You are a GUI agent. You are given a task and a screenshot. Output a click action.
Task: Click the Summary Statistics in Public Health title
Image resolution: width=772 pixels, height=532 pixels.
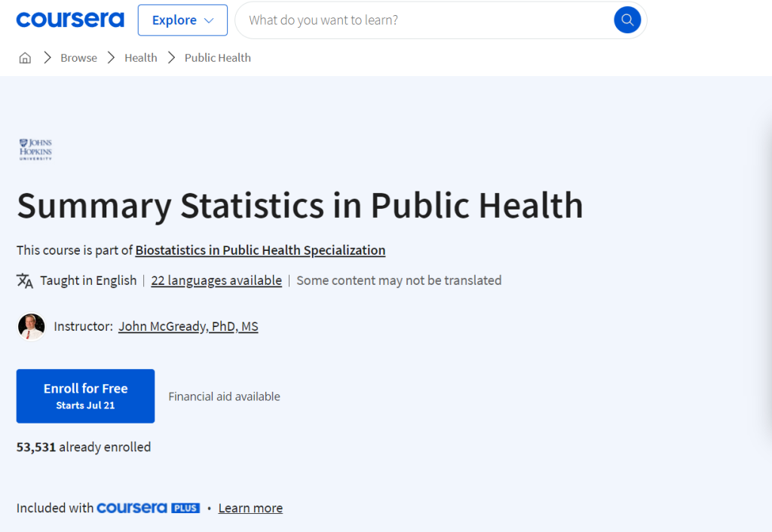[300, 205]
